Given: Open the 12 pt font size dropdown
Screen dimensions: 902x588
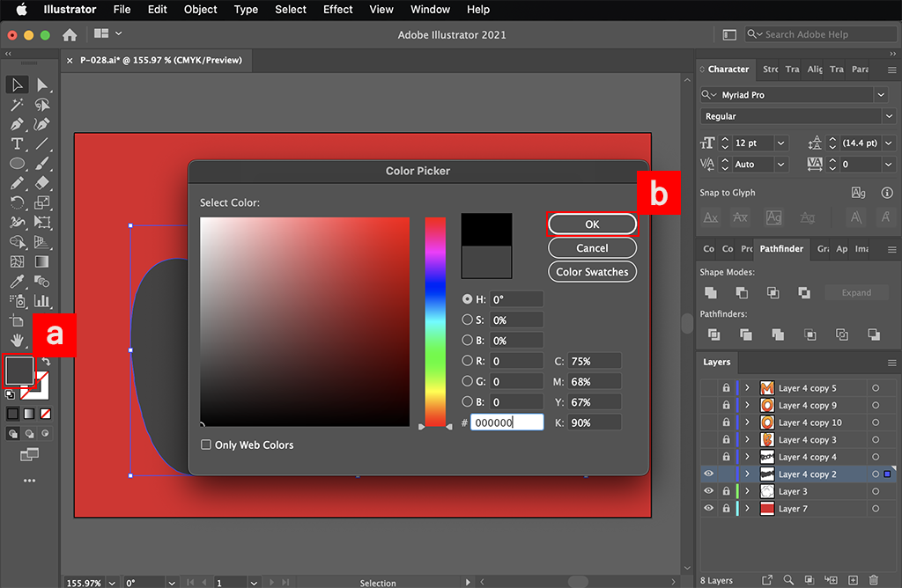Looking at the screenshot, I should 781,143.
